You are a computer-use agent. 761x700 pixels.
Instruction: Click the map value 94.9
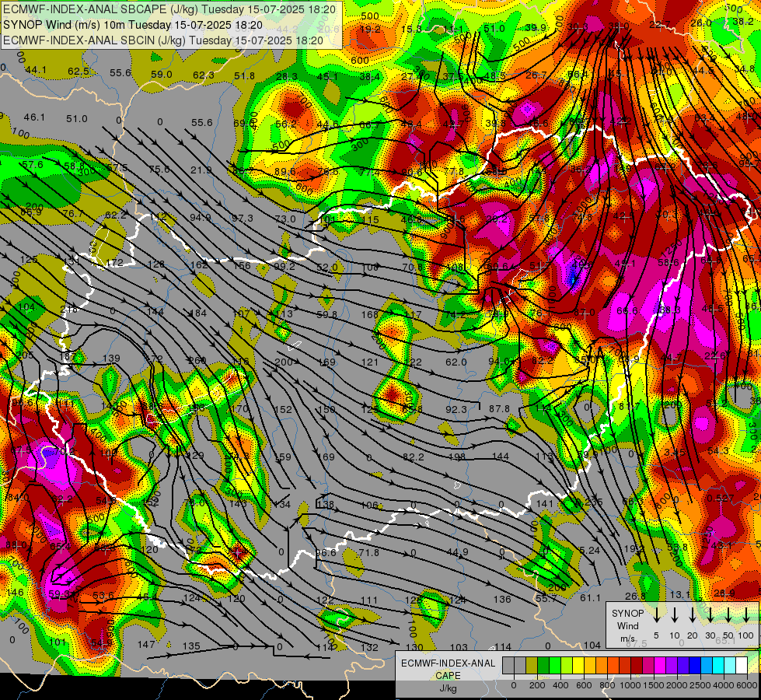pos(201,217)
